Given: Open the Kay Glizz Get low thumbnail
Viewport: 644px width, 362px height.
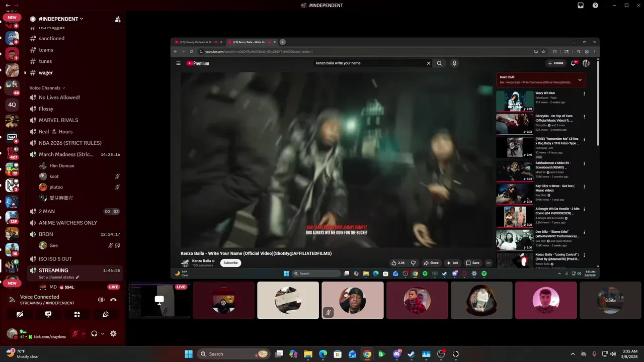Looking at the screenshot, I should coord(515,194).
